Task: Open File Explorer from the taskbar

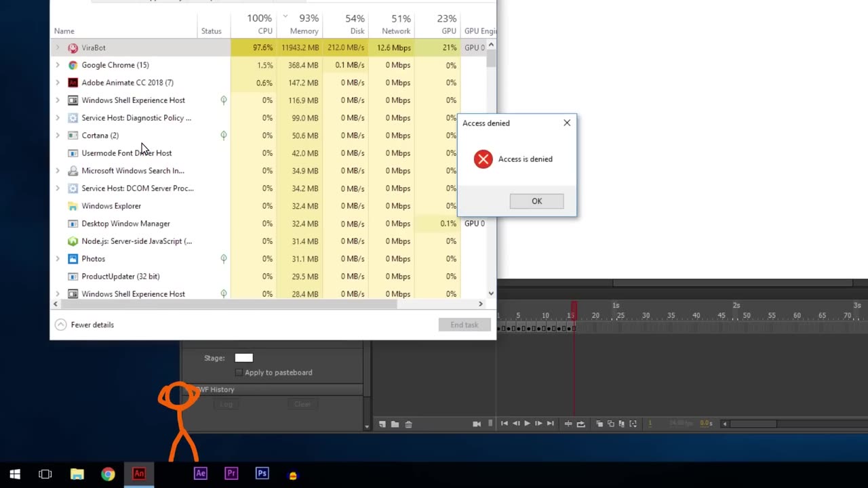Action: pyautogui.click(x=77, y=474)
